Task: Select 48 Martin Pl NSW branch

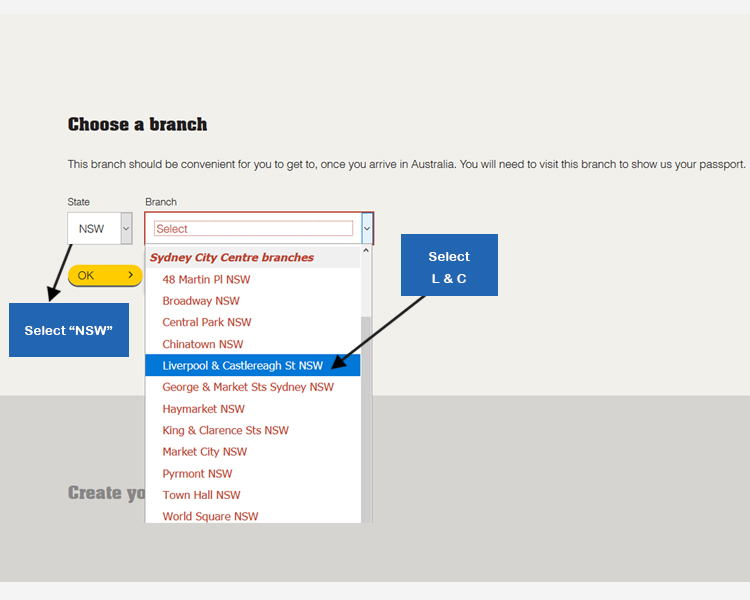Action: click(206, 280)
